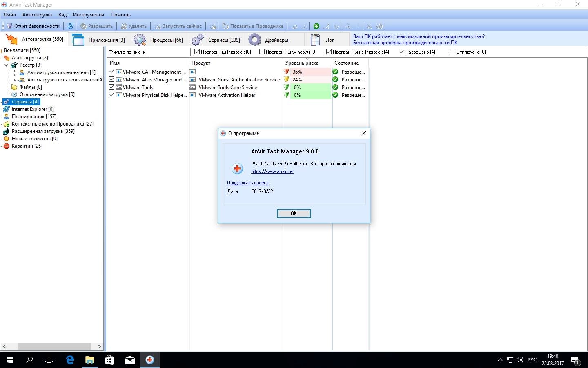The image size is (588, 368).
Task: Select Планировщик [157] tree item
Action: (x=34, y=117)
